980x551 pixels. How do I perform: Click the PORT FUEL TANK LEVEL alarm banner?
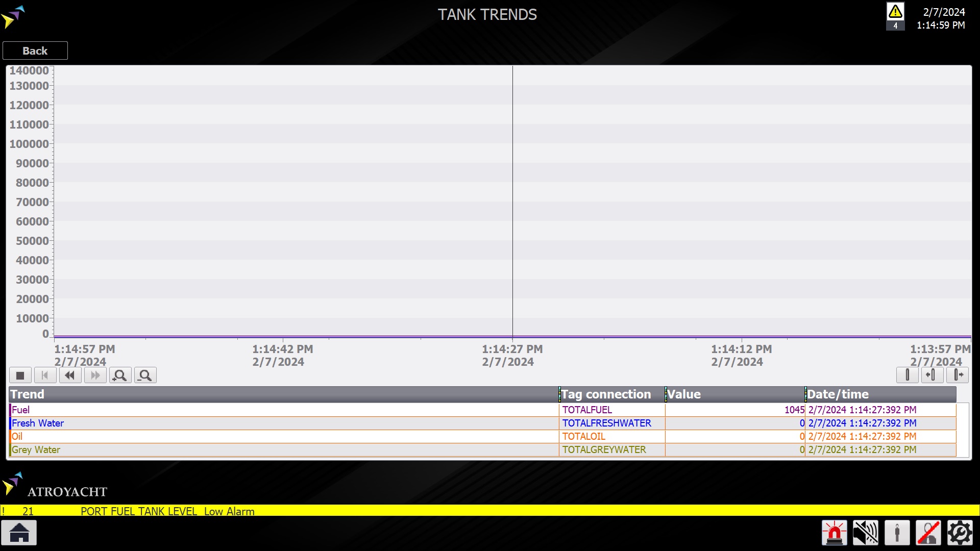click(x=167, y=511)
